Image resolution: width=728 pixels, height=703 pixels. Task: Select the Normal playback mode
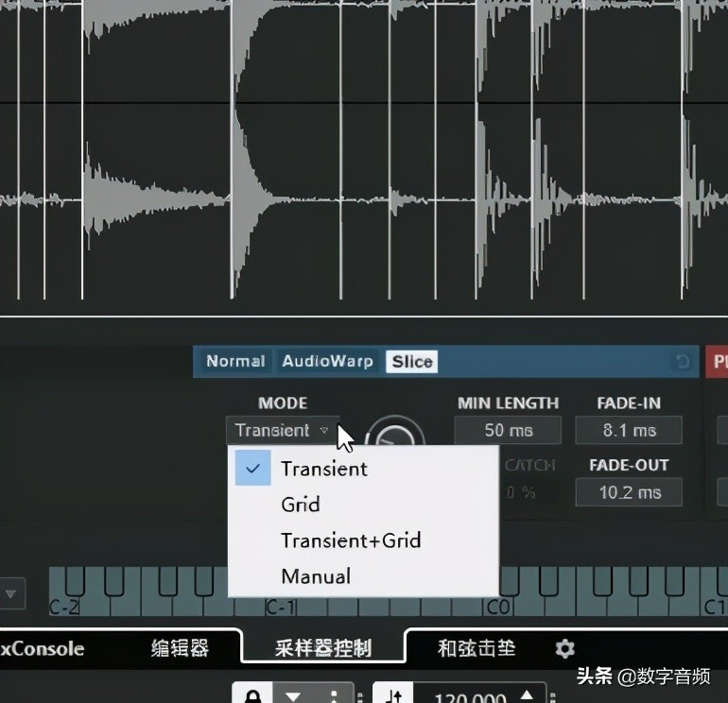coord(235,362)
